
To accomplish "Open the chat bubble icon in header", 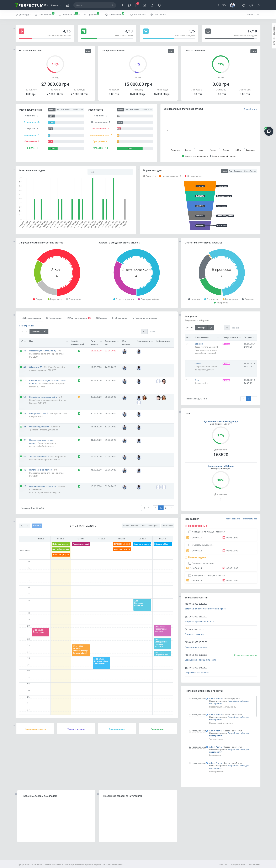I will [x=129, y=5].
